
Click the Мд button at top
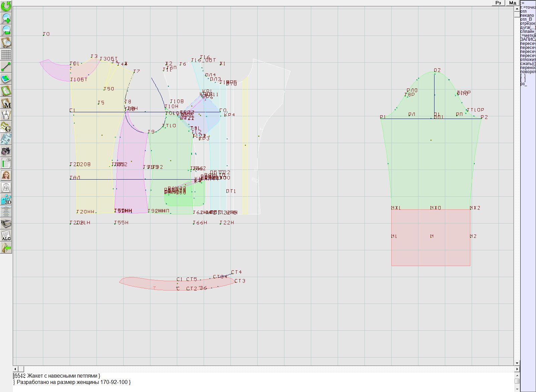click(513, 3)
